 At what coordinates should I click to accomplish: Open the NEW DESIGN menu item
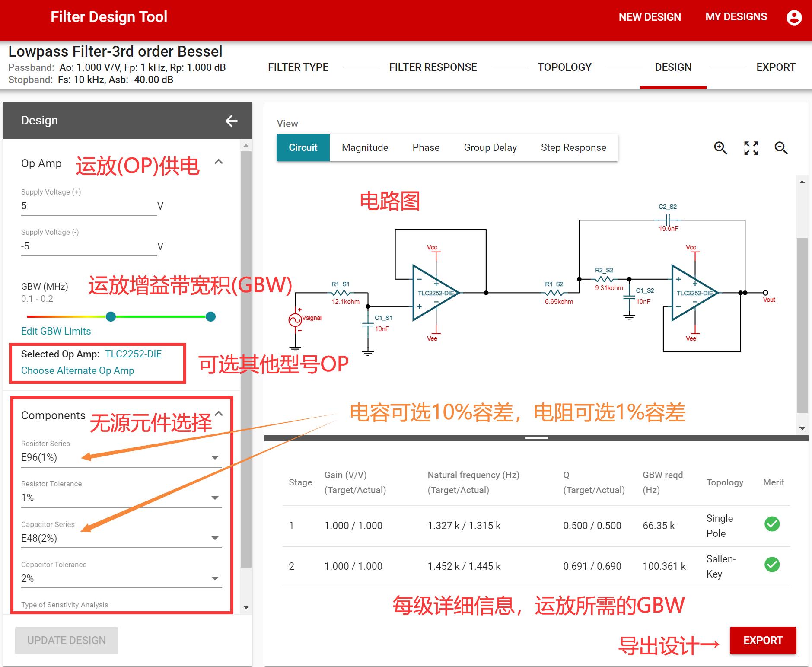[650, 17]
